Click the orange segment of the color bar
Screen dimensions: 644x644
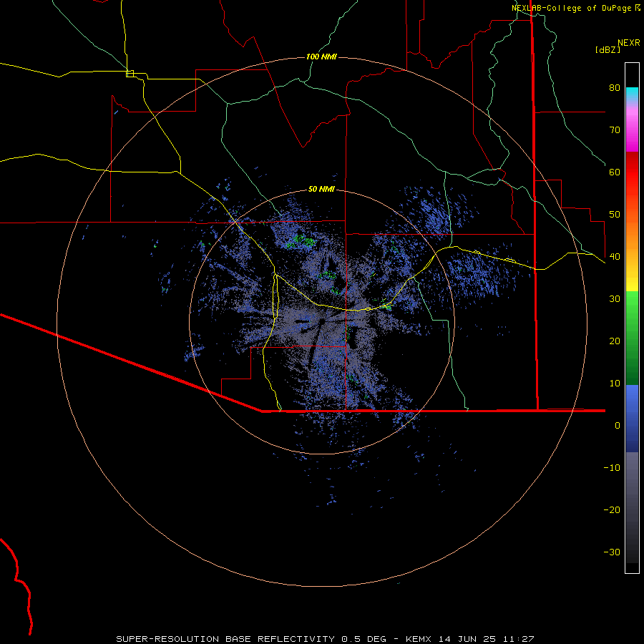[632, 234]
